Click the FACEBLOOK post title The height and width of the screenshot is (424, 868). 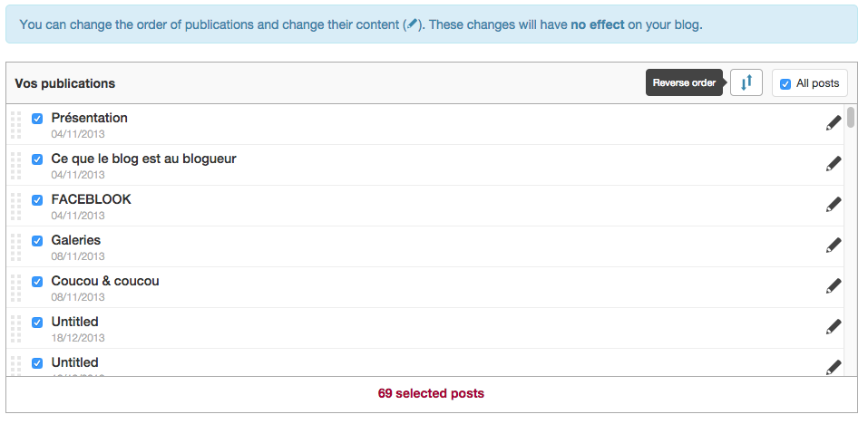[x=91, y=199]
